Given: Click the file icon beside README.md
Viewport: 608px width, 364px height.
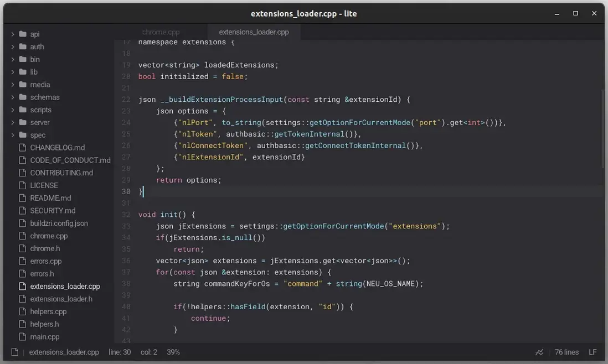Looking at the screenshot, I should click(23, 198).
